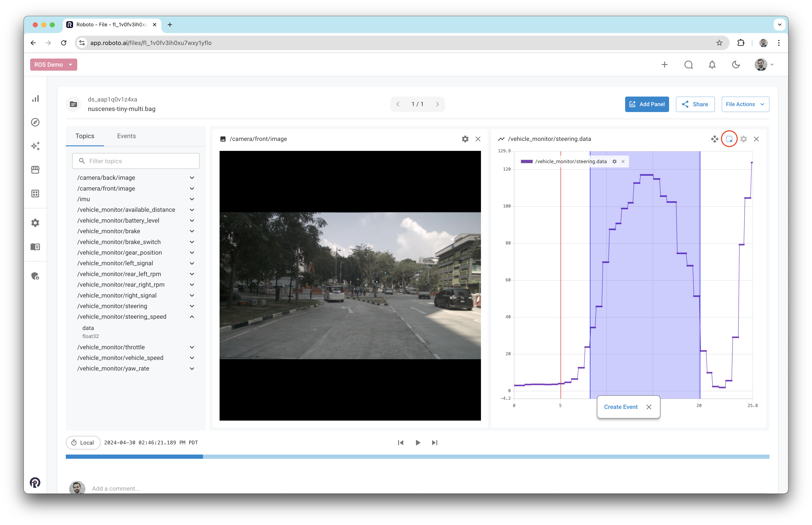The image size is (812, 525).
Task: Open notifications bell icon
Action: click(x=712, y=65)
